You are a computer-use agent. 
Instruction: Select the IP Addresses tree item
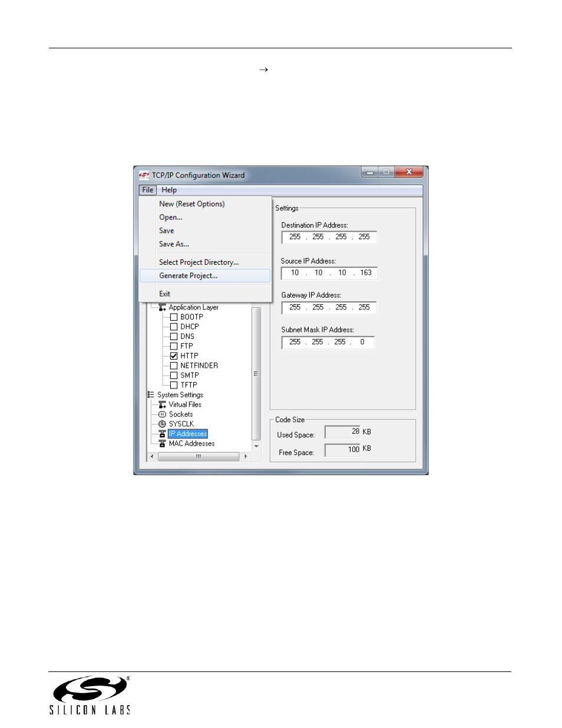coord(188,434)
